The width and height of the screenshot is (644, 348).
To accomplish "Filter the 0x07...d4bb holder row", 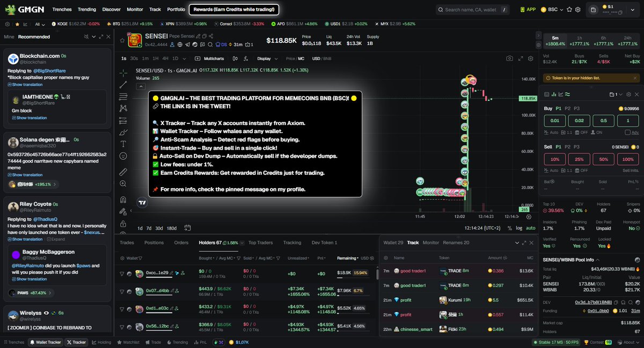I will pos(122,291).
